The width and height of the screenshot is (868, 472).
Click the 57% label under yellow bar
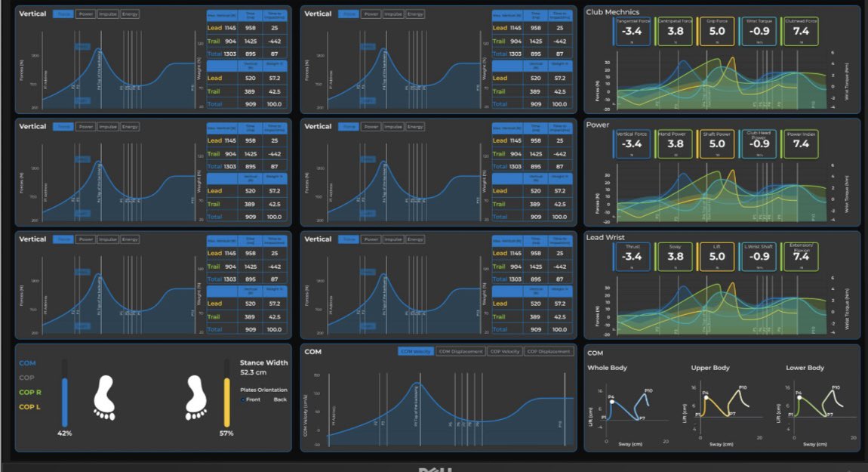(x=226, y=433)
